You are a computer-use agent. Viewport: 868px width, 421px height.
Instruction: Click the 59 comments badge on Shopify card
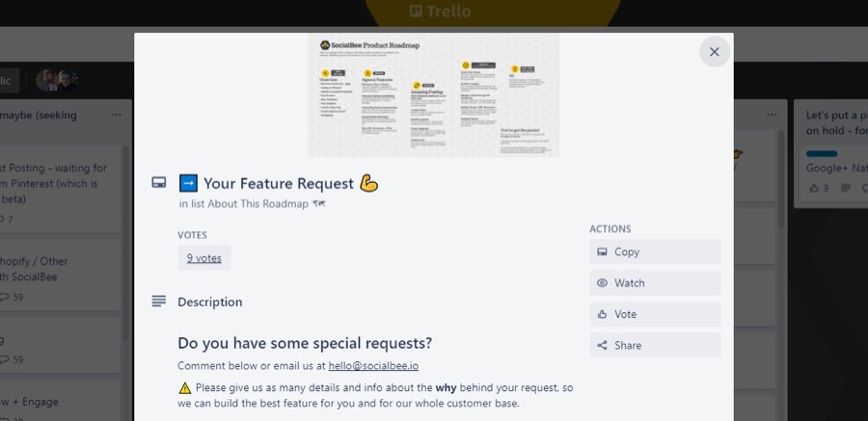click(x=11, y=297)
